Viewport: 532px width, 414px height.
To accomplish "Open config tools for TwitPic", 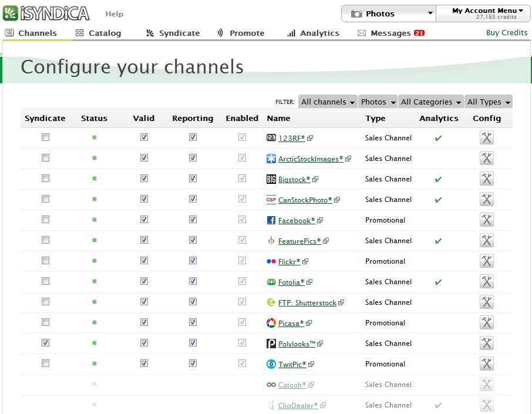I will click(x=487, y=363).
